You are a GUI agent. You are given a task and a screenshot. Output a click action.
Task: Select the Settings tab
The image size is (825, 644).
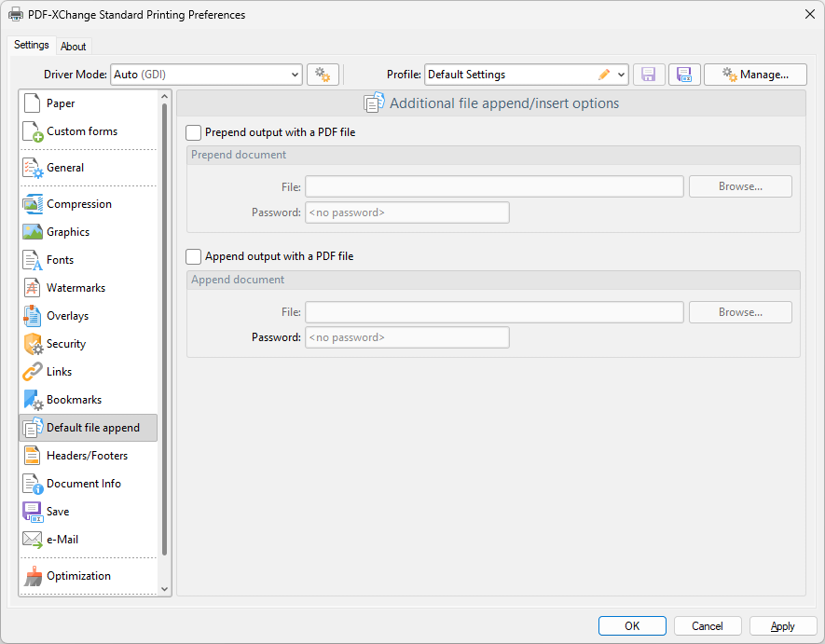click(x=32, y=45)
